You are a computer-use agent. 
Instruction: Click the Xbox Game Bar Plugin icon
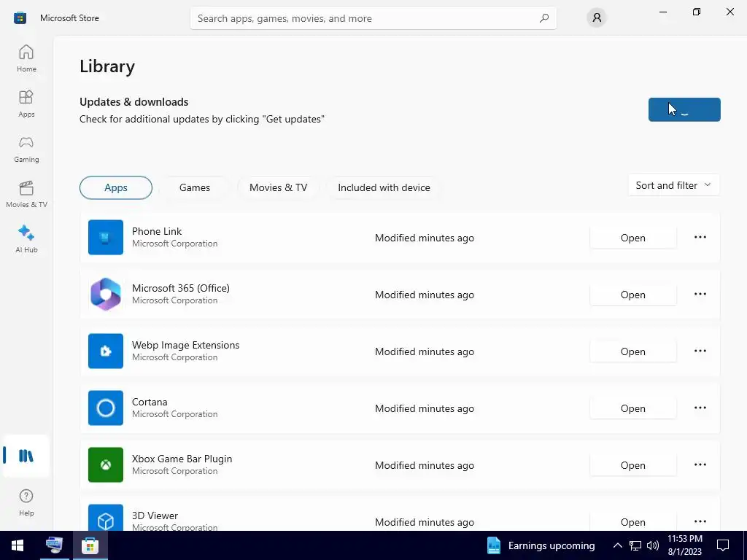pos(106,464)
